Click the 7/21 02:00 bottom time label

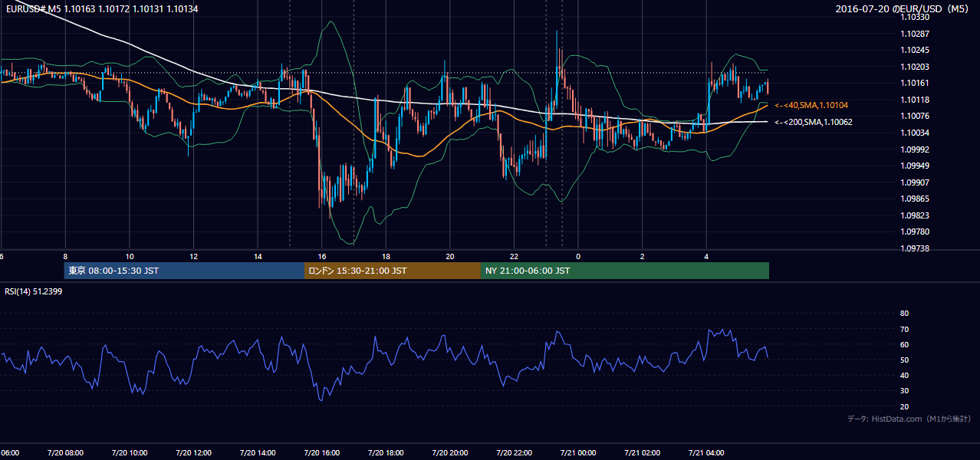(642, 452)
